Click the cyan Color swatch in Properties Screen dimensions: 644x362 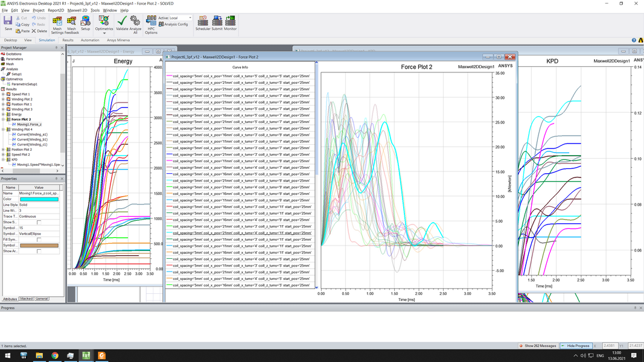[39, 199]
